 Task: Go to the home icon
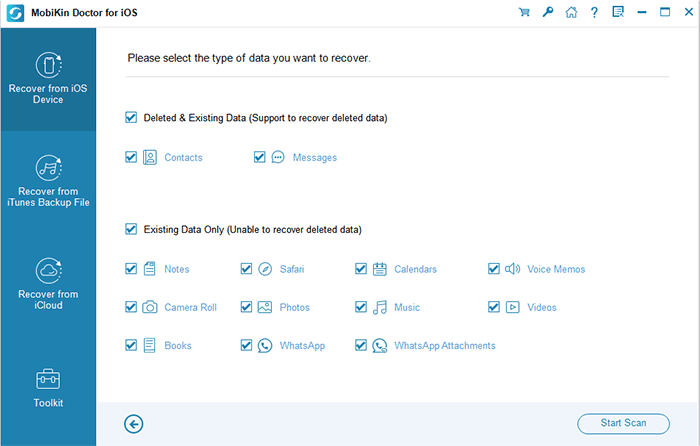(571, 12)
